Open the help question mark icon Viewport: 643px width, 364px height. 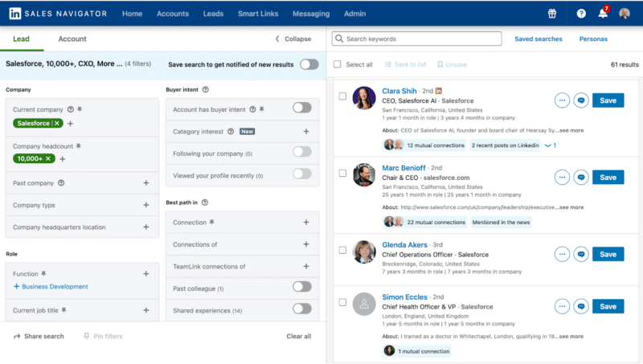tap(581, 14)
